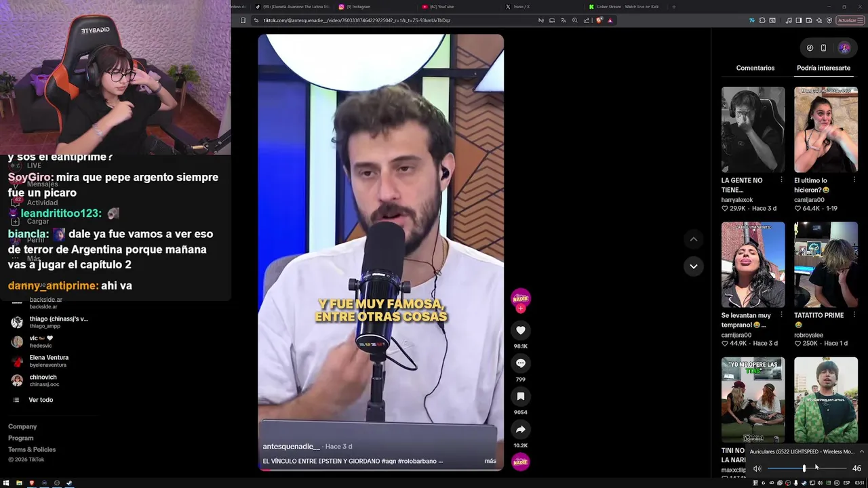Click the Brave Shields lion icon
Image resolution: width=868 pixels, height=488 pixels.
pos(599,20)
